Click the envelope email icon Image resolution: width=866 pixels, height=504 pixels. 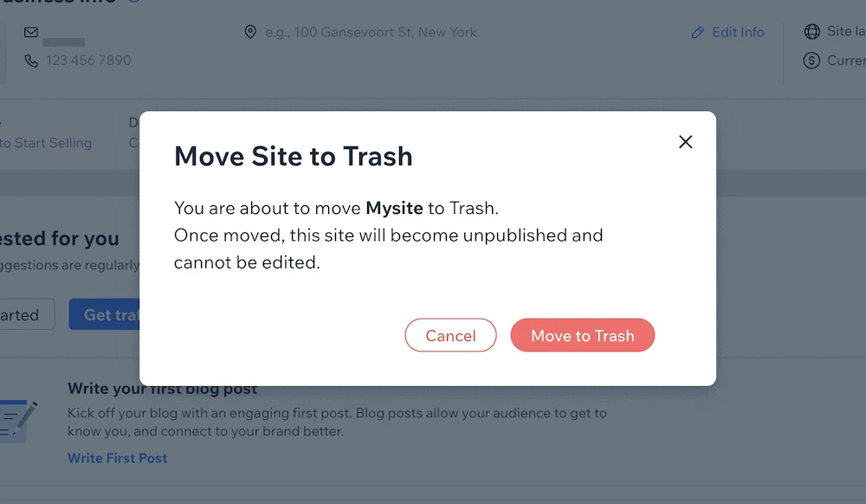click(x=31, y=32)
